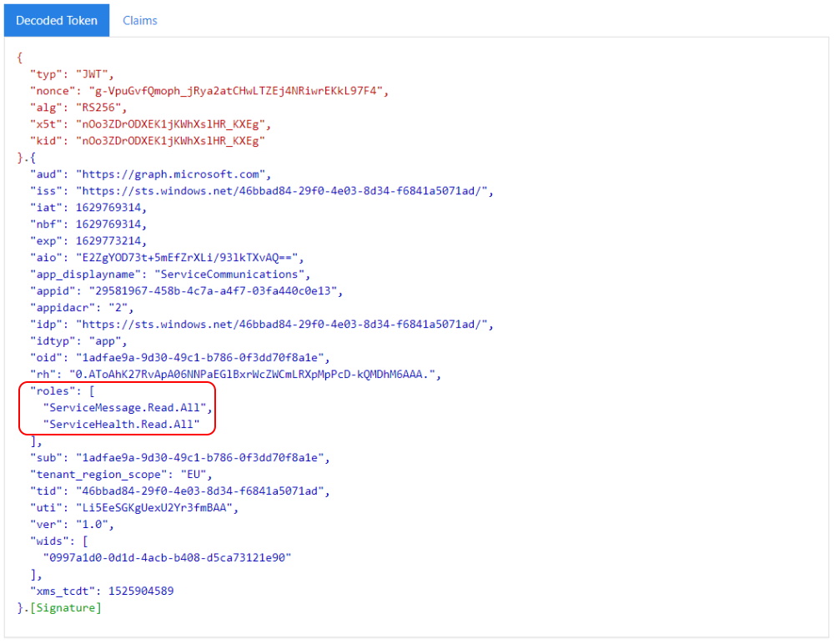This screenshot has height=644, width=834.
Task: Switch to the Claims tab
Action: [x=140, y=21]
